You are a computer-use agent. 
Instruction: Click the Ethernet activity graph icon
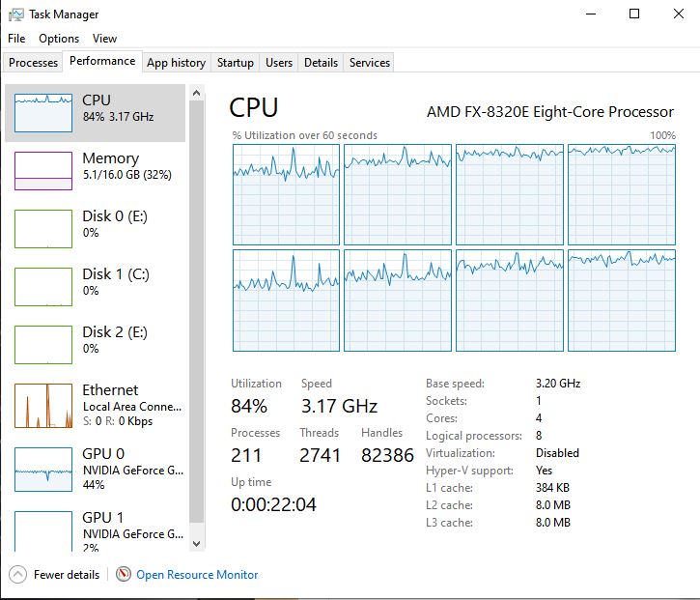[43, 404]
